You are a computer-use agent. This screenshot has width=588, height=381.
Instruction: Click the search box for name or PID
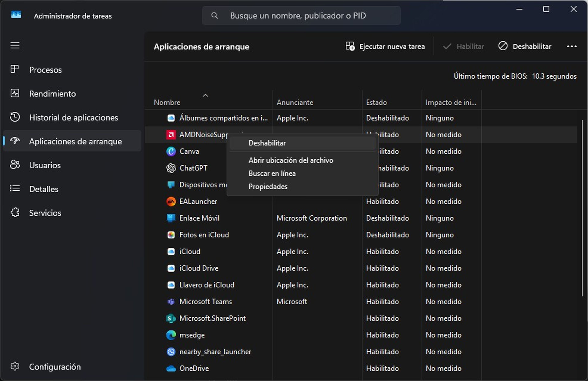[301, 16]
